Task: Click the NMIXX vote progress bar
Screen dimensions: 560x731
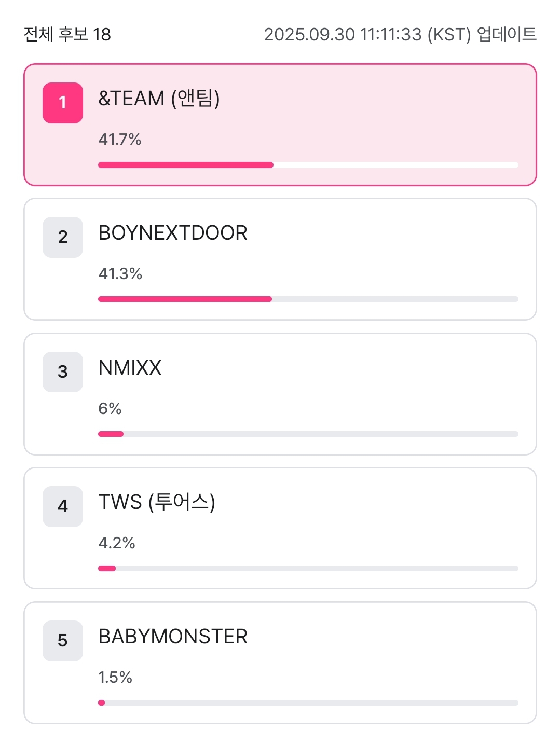Action: click(308, 434)
